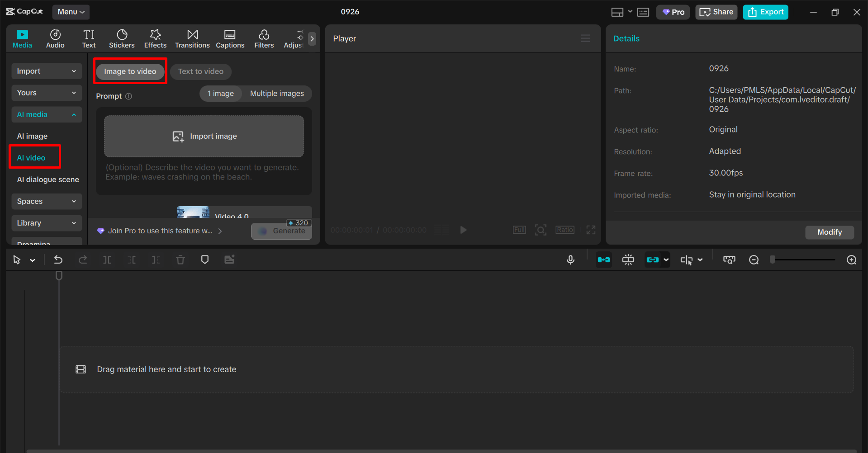The image size is (868, 453).
Task: Toggle main track magnetism icon
Action: [x=604, y=260]
